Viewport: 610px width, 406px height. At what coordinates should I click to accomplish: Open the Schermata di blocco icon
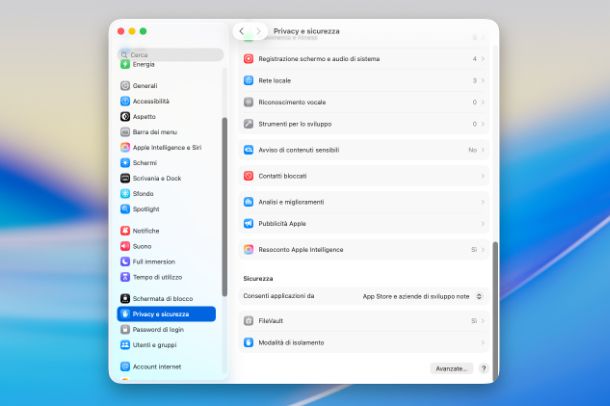pos(125,298)
